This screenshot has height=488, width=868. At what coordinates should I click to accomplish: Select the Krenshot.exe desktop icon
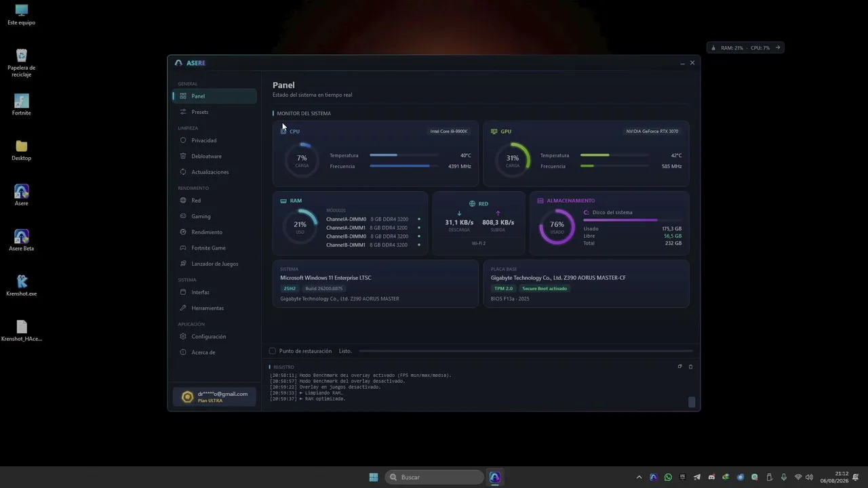(x=22, y=286)
